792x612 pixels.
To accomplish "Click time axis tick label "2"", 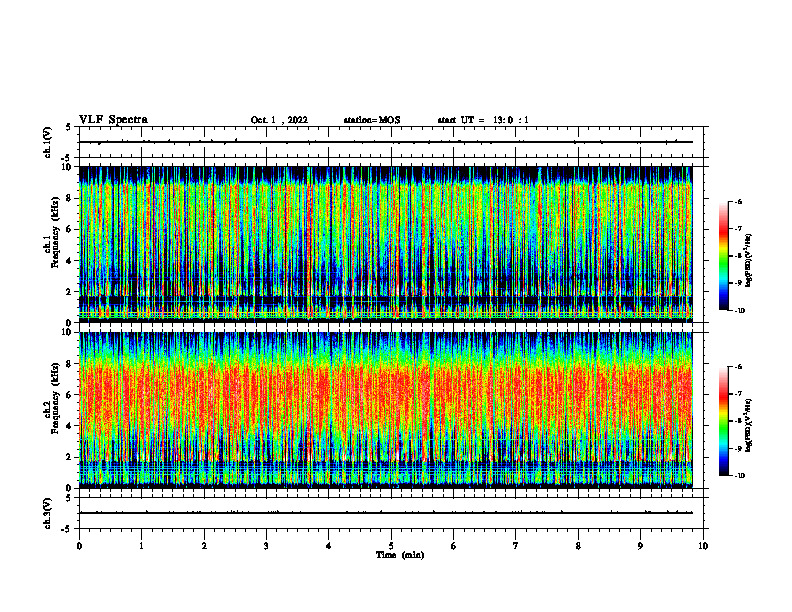I will point(204,546).
